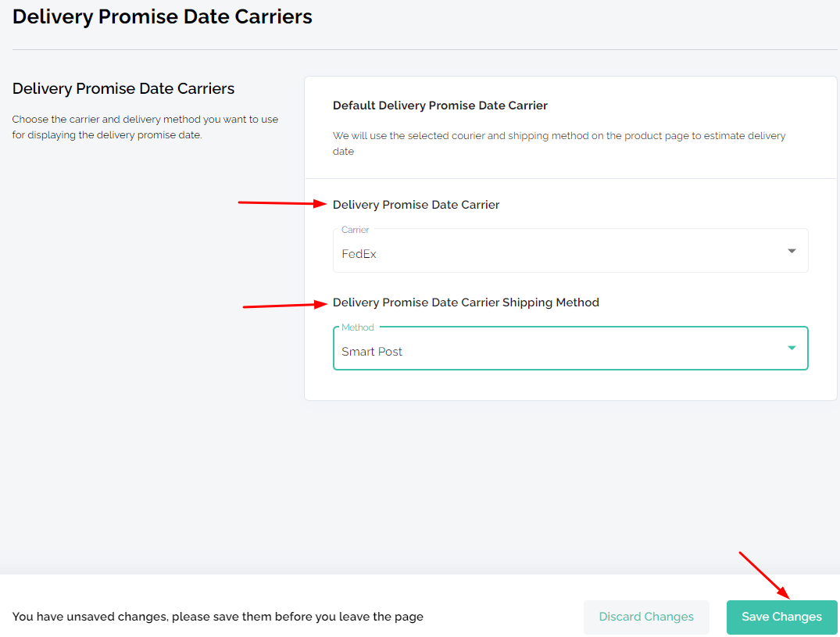The height and width of the screenshot is (637, 840).
Task: Click the Delivery Promise Date Carrier subheading
Action: point(416,205)
